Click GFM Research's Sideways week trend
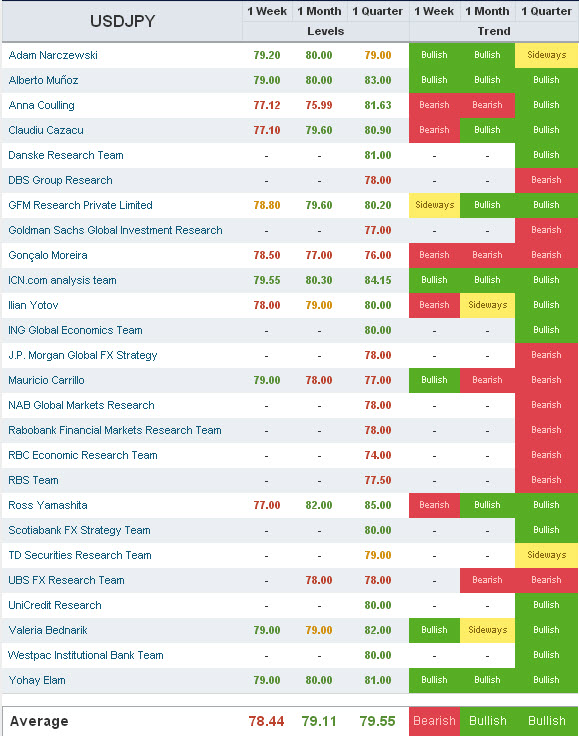 pyautogui.click(x=434, y=205)
